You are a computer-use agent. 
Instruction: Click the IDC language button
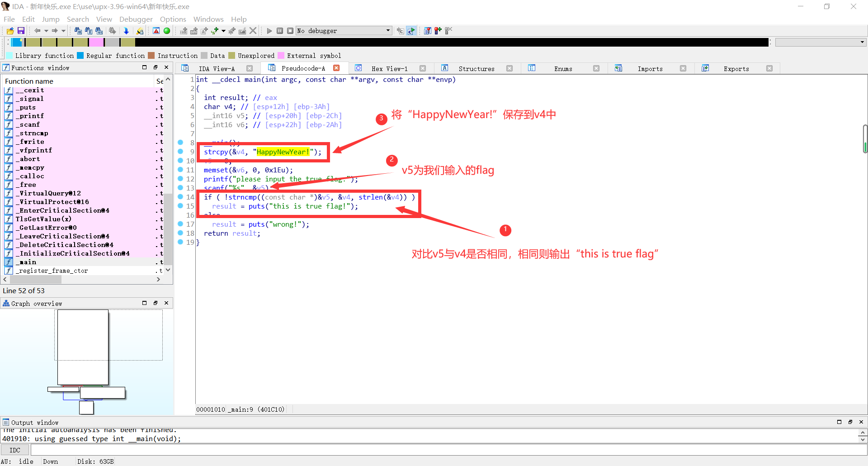pyautogui.click(x=15, y=450)
